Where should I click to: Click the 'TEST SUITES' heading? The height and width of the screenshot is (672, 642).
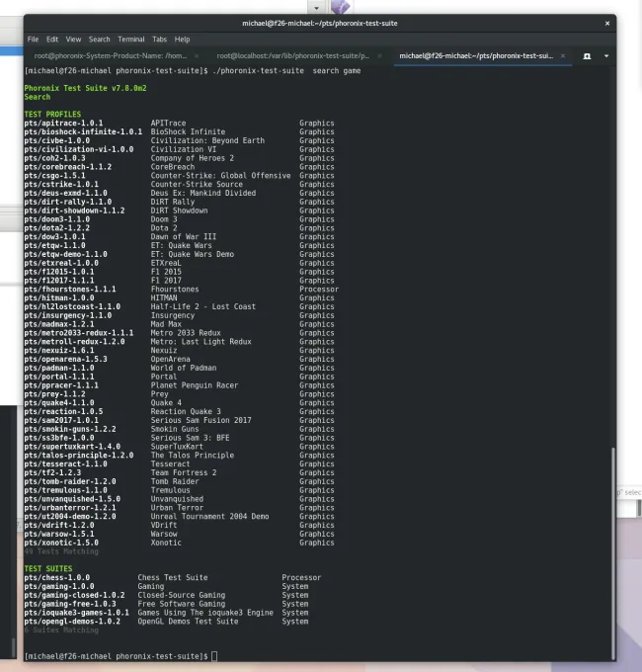coord(48,568)
